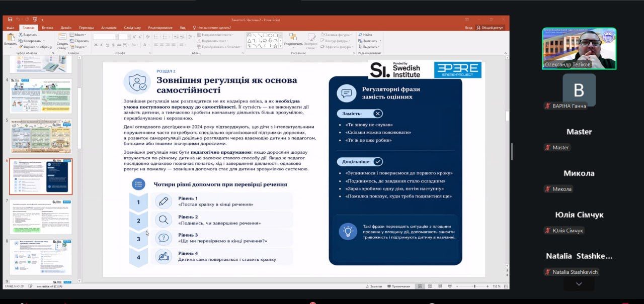Select slide 7 thumbnail in slide panel
The height and width of the screenshot is (304, 644).
point(41,217)
